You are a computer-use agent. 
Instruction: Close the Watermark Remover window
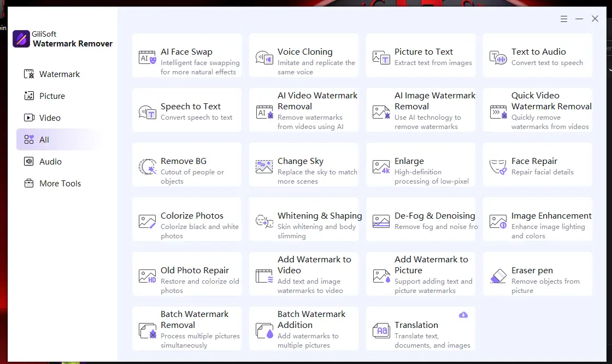coord(595,19)
